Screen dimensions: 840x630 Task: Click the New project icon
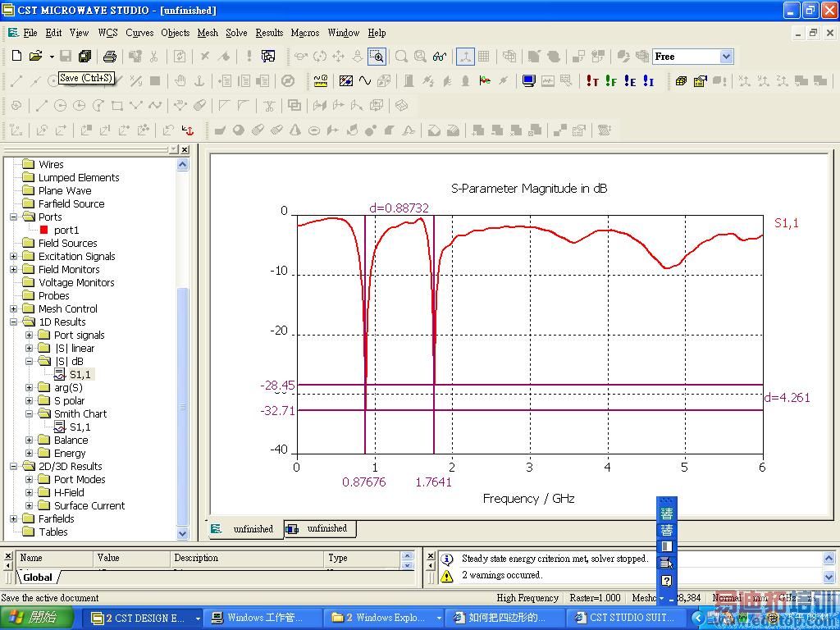[x=16, y=57]
